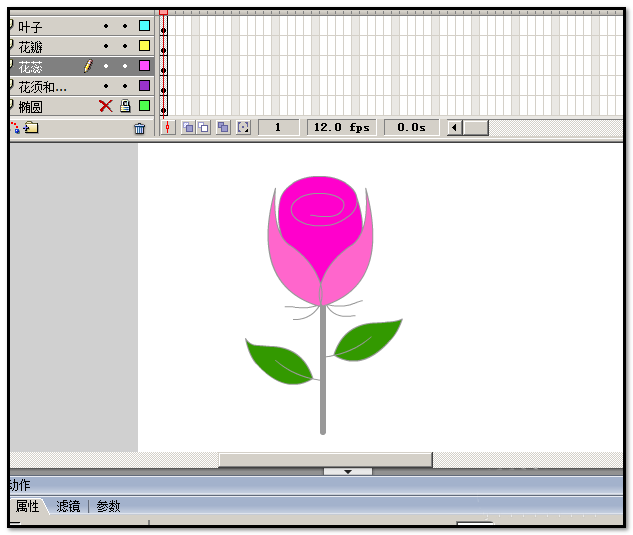The image size is (633, 535).
Task: Switch to the 滤镜 tab
Action: (x=68, y=506)
